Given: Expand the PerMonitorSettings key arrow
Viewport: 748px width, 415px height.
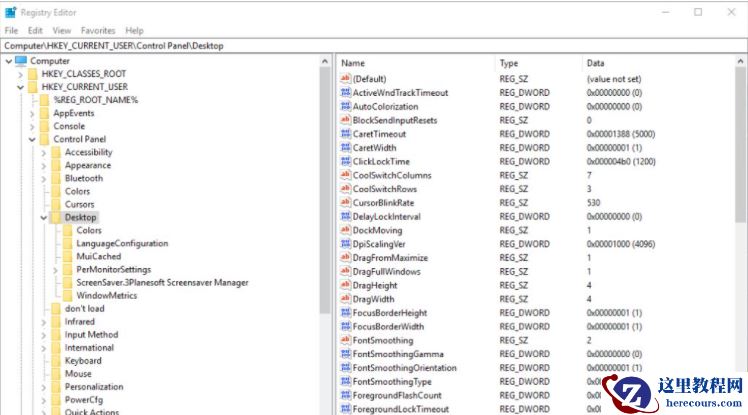Looking at the screenshot, I should click(55, 270).
